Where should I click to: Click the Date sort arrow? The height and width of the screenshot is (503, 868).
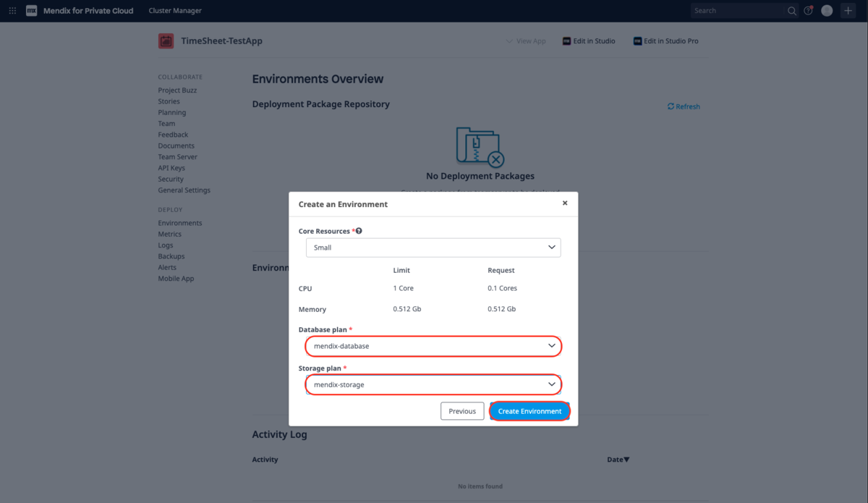pyautogui.click(x=627, y=460)
